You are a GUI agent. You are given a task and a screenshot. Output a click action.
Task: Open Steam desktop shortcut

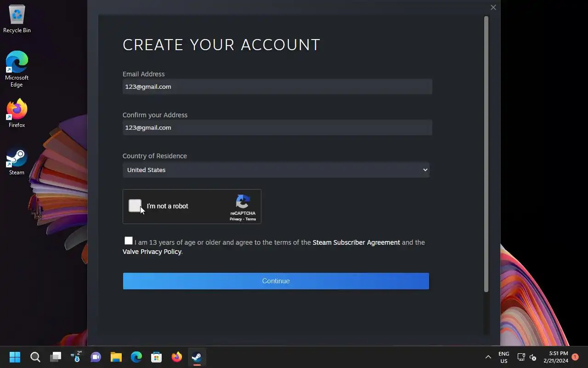pos(17,161)
